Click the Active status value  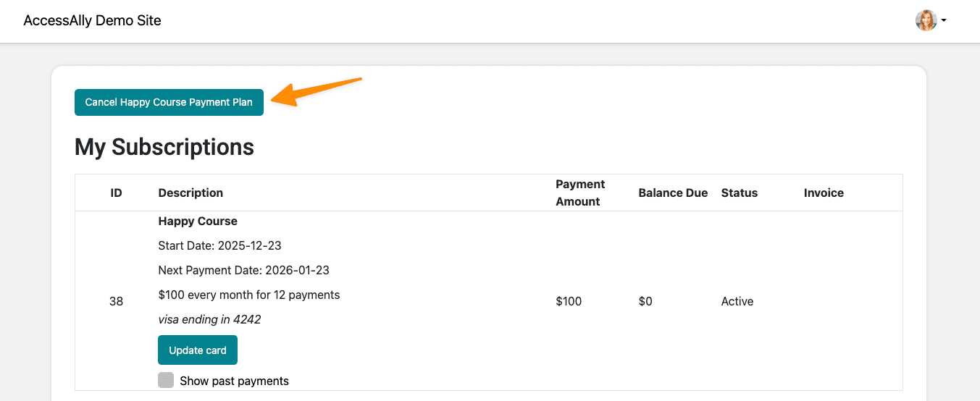click(737, 301)
